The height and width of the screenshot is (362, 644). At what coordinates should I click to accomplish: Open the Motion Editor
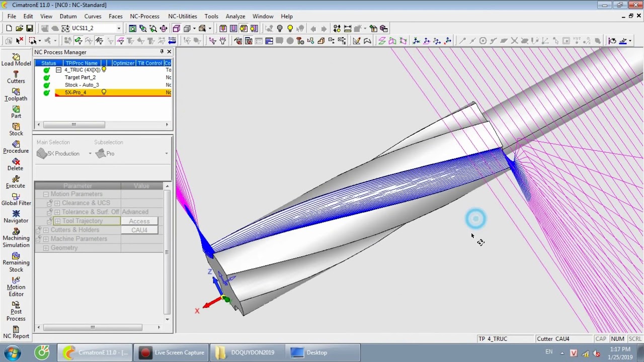tap(16, 287)
